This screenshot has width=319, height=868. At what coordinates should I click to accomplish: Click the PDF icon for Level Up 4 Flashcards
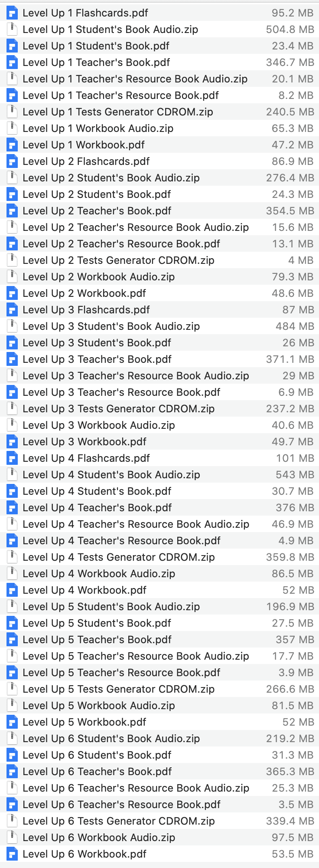pos(12,458)
